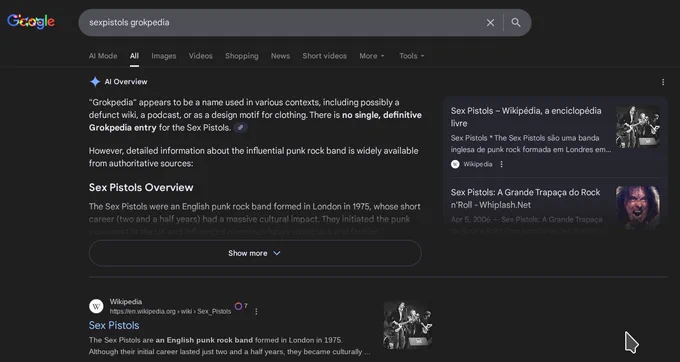Click the AI Overview sparkle icon
Screen dimensions: 680x362
[x=95, y=82]
